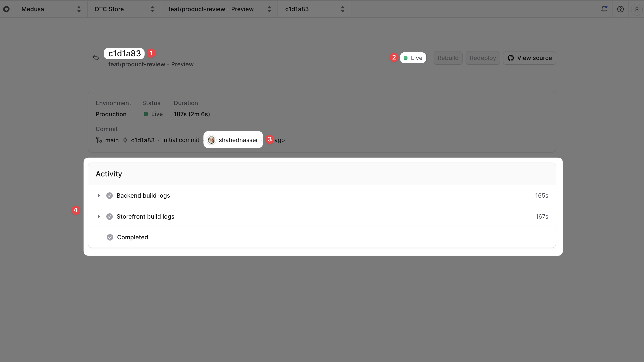The image size is (644, 362).
Task: Click the app logo in the top-left corner
Action: [x=7, y=9]
